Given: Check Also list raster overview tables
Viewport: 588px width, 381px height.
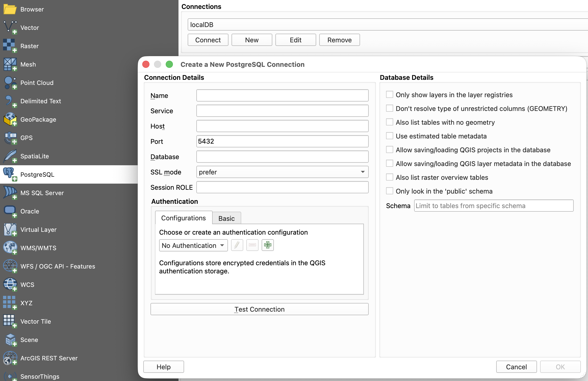Looking at the screenshot, I should (x=389, y=177).
